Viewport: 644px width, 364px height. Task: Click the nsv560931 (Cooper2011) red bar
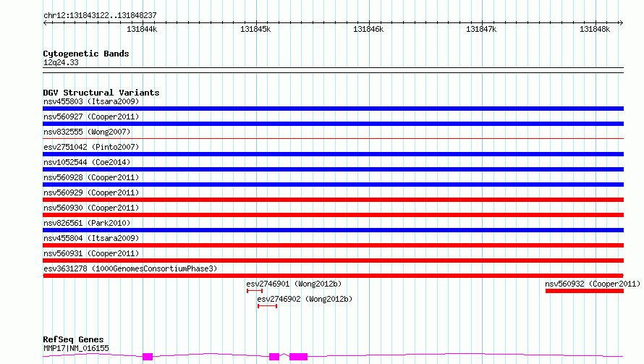tap(333, 261)
